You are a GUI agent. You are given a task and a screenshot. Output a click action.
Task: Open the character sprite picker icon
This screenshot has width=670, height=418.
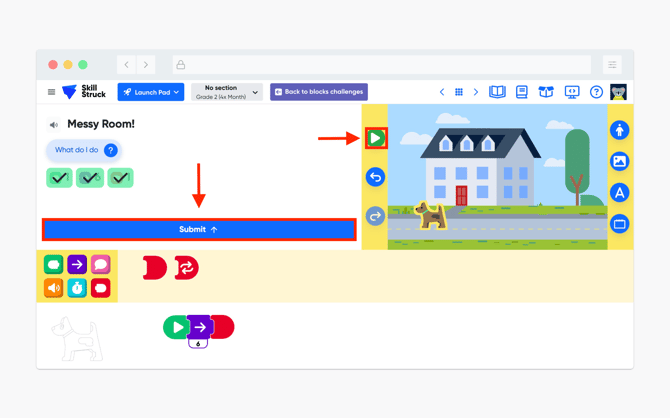tap(619, 130)
